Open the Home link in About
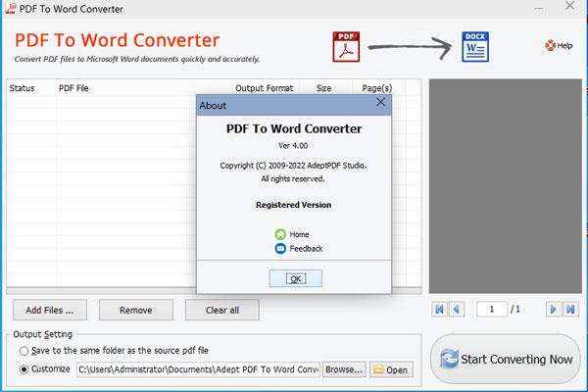 click(299, 234)
